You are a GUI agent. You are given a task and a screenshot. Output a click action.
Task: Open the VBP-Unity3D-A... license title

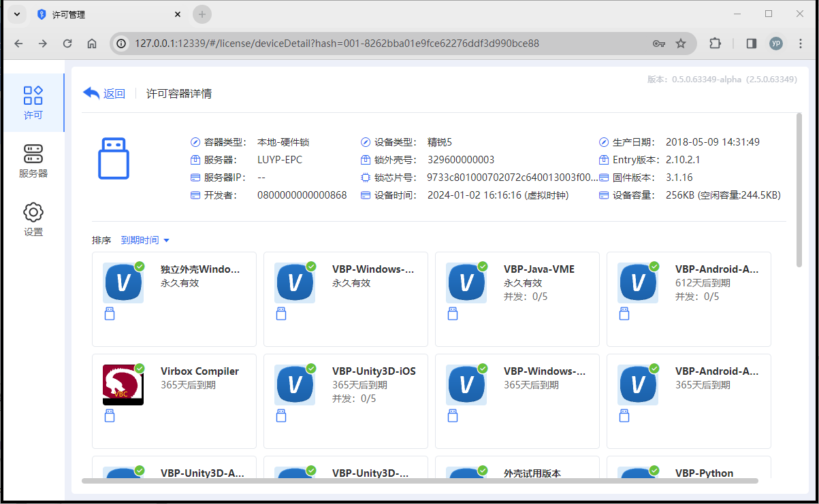(x=202, y=473)
